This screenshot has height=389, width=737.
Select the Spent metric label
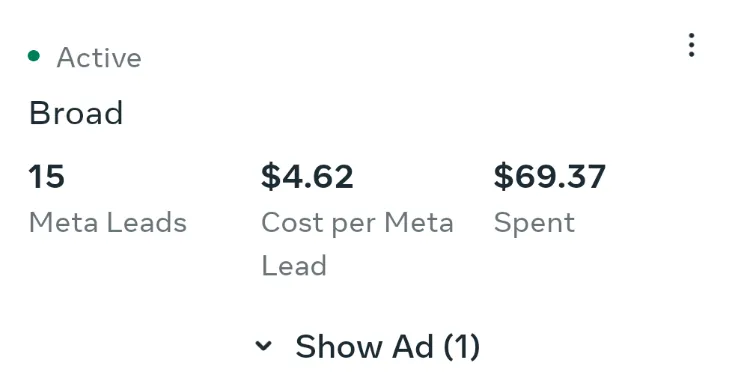pyautogui.click(x=534, y=223)
